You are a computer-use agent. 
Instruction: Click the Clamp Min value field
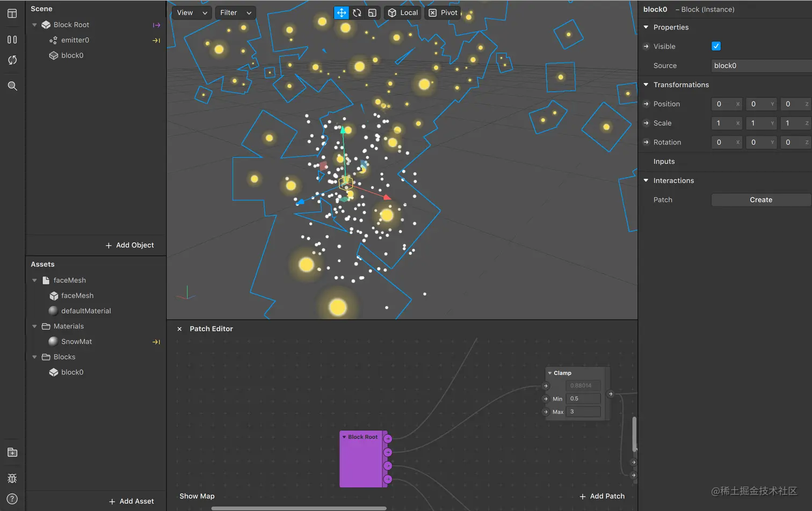click(x=583, y=399)
